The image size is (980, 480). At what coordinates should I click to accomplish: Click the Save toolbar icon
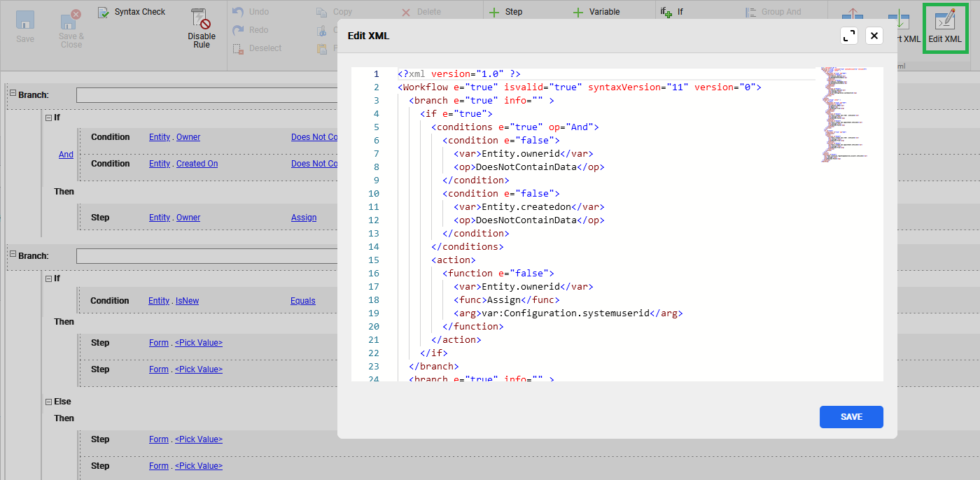(x=25, y=27)
